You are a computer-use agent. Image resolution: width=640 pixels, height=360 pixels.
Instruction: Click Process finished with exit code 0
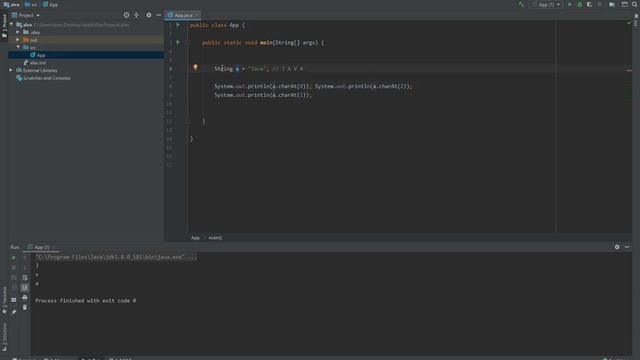86,301
